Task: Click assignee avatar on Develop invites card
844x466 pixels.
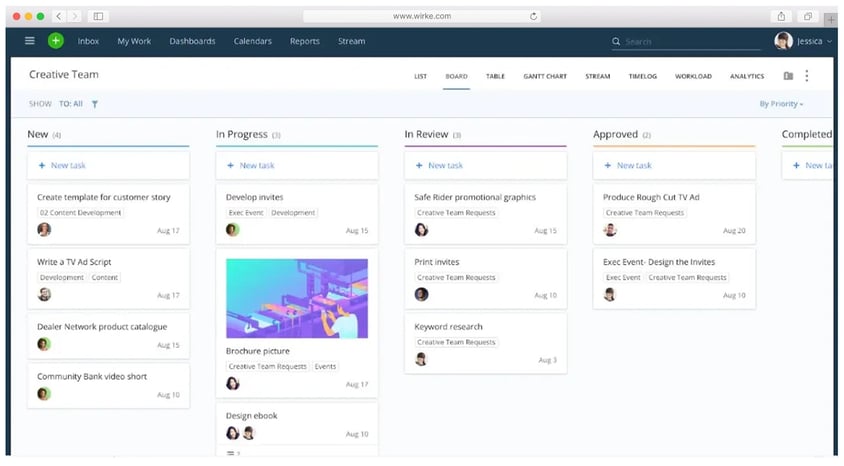Action: [x=233, y=230]
